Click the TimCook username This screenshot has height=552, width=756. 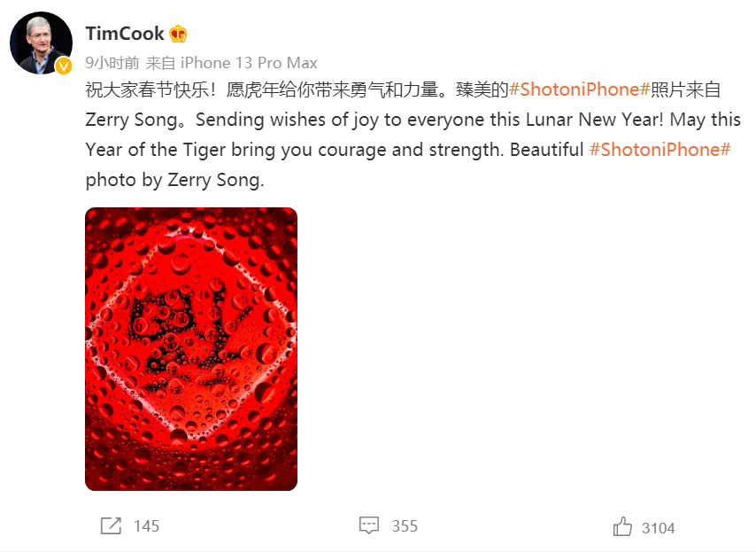point(125,34)
